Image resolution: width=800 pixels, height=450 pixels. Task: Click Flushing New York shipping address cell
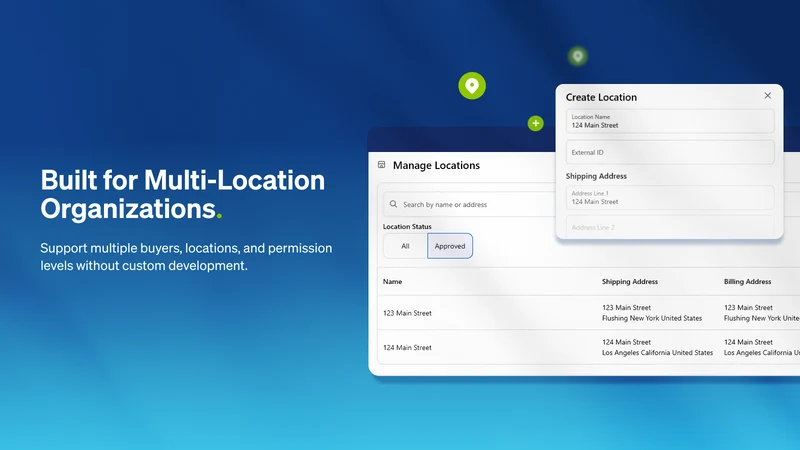click(x=652, y=313)
